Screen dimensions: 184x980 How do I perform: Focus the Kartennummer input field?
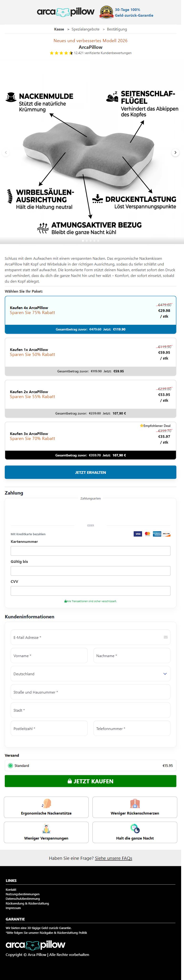pos(90,550)
